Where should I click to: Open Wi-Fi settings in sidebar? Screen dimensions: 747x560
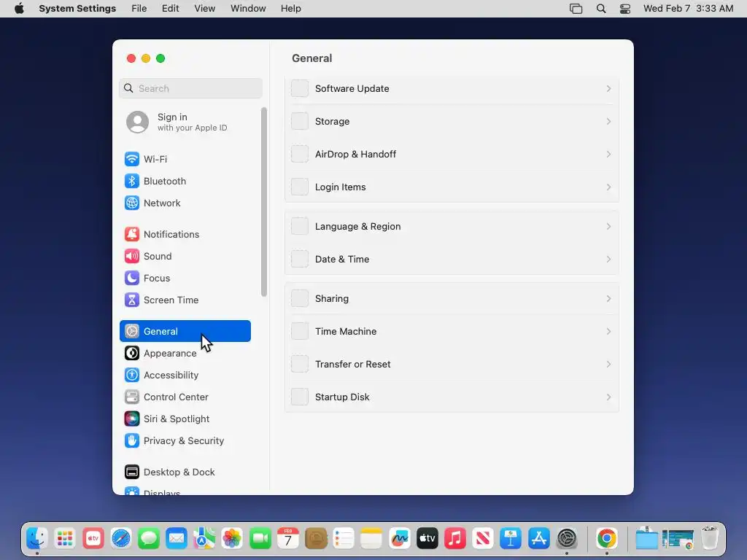pos(185,159)
